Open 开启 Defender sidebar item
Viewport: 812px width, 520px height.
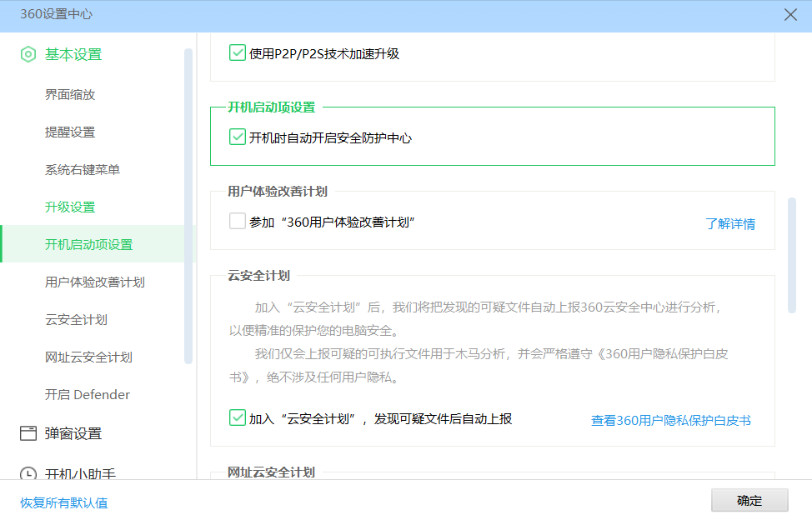click(x=87, y=394)
